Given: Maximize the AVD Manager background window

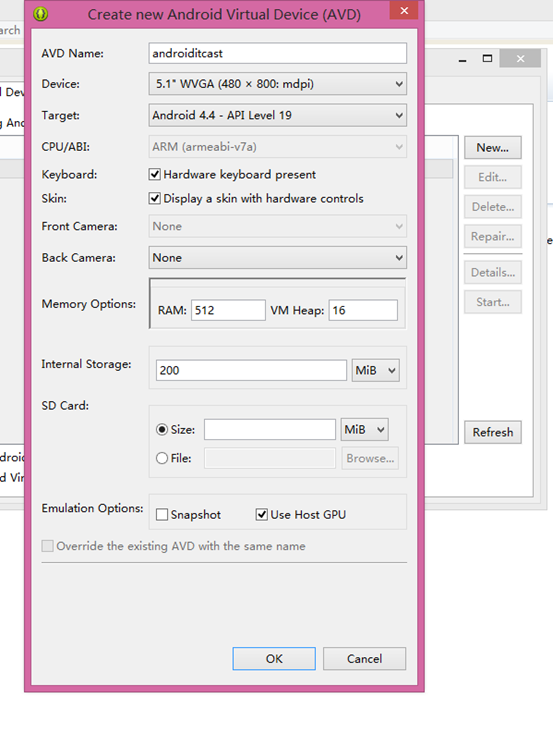Looking at the screenshot, I should tap(487, 59).
